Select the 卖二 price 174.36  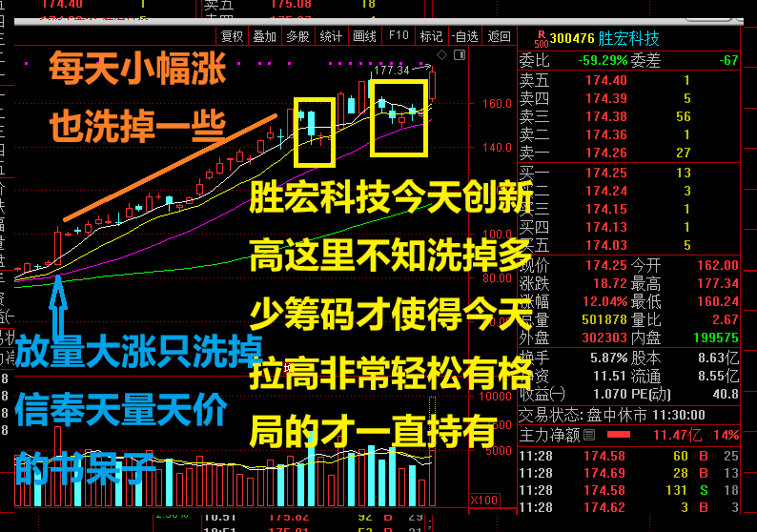pos(606,134)
